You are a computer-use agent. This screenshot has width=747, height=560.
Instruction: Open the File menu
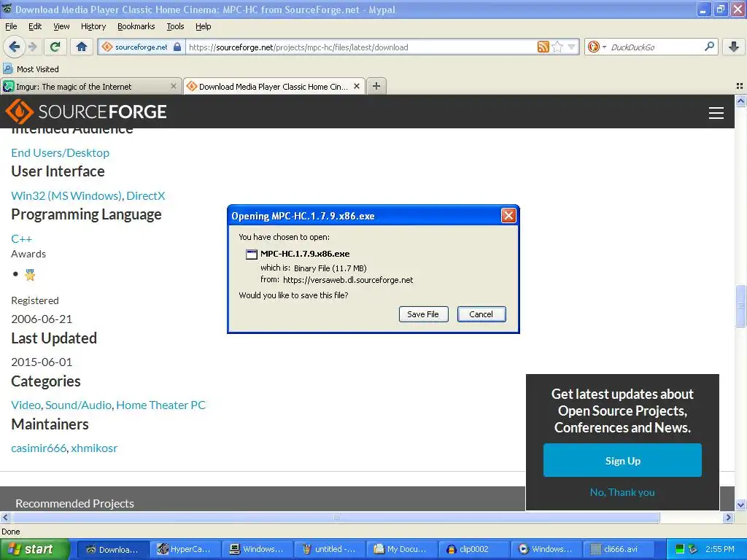pos(11,26)
